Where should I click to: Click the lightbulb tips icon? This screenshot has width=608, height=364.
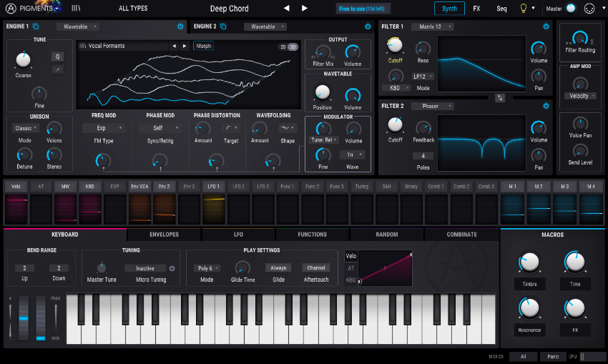524,8
